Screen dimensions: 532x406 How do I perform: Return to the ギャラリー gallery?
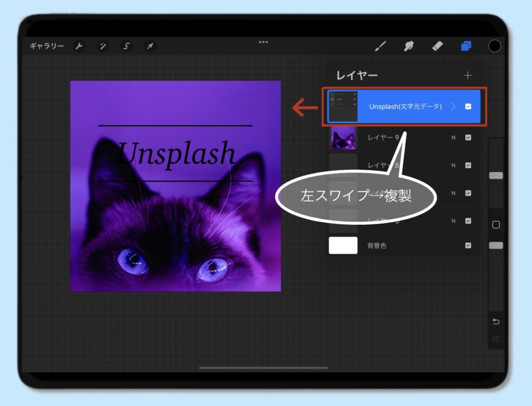(46, 46)
